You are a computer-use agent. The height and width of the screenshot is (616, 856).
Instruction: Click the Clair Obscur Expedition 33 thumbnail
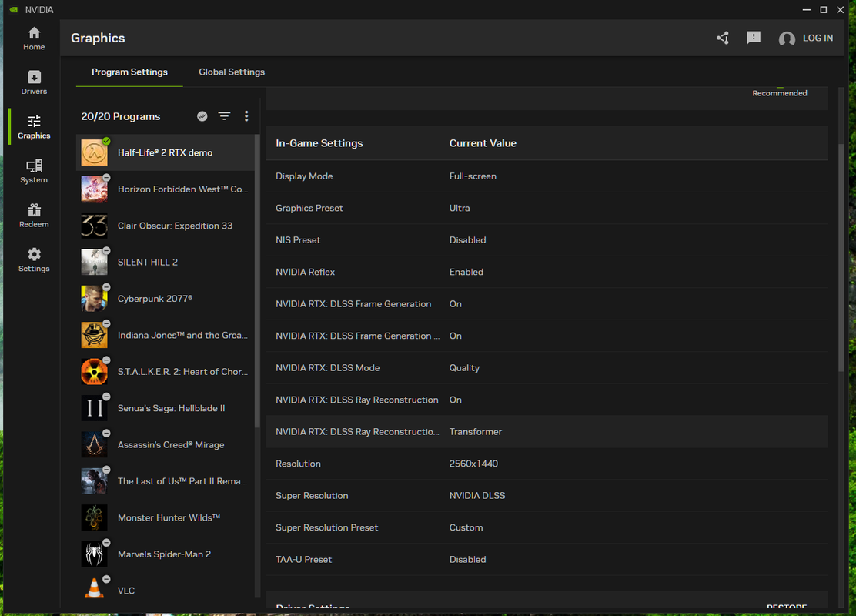(x=95, y=226)
